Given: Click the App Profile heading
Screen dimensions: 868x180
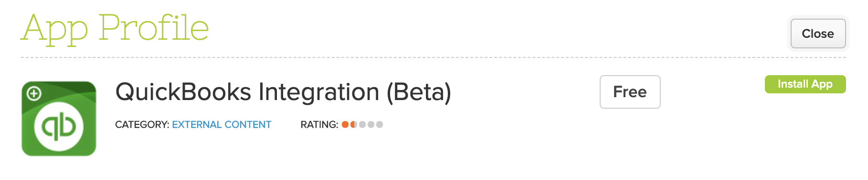Looking at the screenshot, I should (115, 29).
